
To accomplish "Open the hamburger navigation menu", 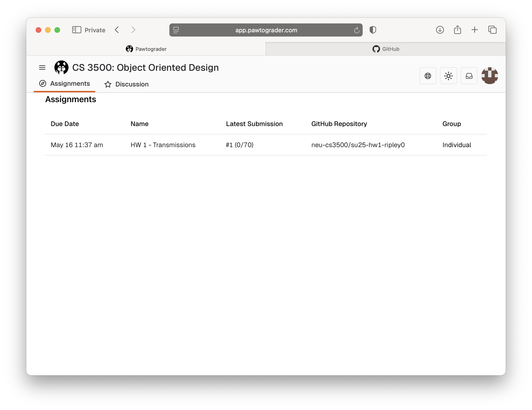I will pos(42,67).
